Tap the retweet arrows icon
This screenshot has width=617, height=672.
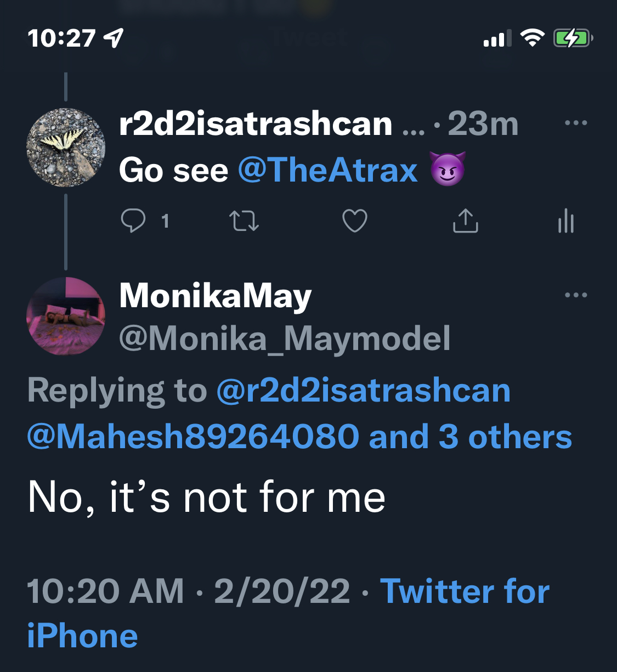click(x=244, y=221)
